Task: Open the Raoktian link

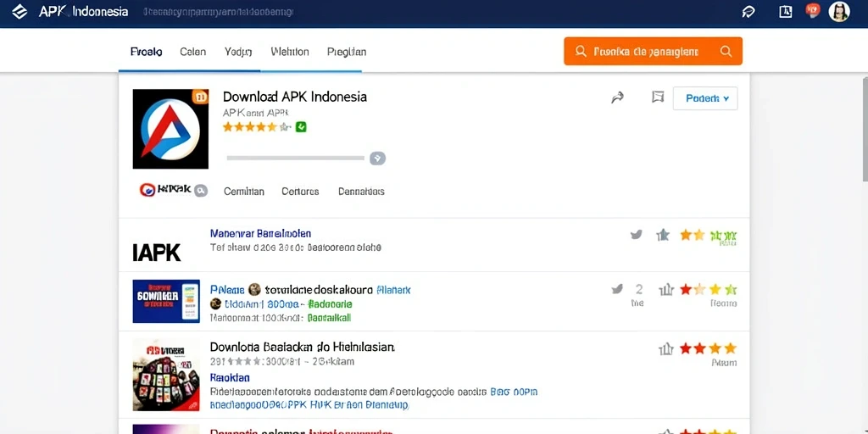Action: coord(230,377)
